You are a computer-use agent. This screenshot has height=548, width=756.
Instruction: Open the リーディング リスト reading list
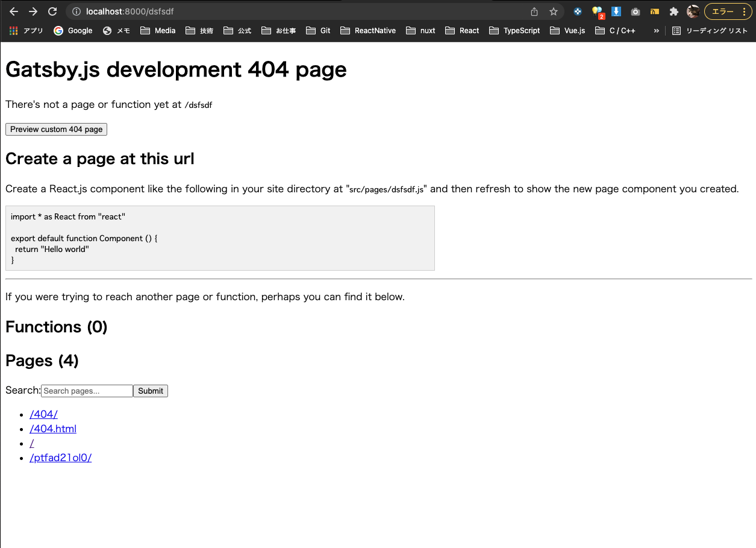(x=710, y=31)
